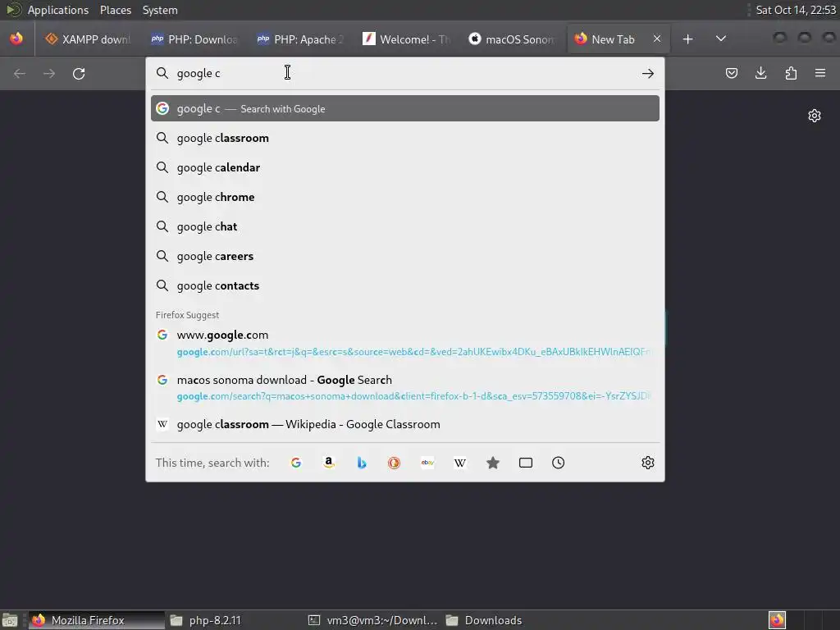
Task: Select 'google c — Search with Google' row
Action: click(405, 109)
